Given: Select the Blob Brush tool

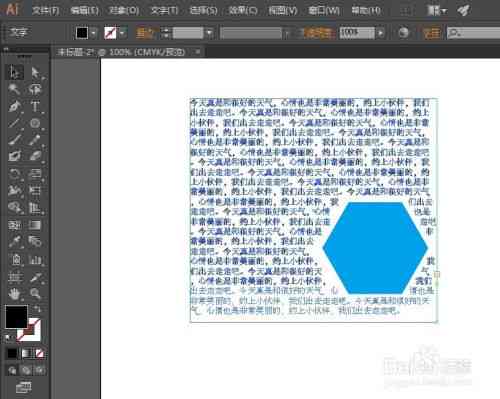Looking at the screenshot, I should [x=15, y=156].
